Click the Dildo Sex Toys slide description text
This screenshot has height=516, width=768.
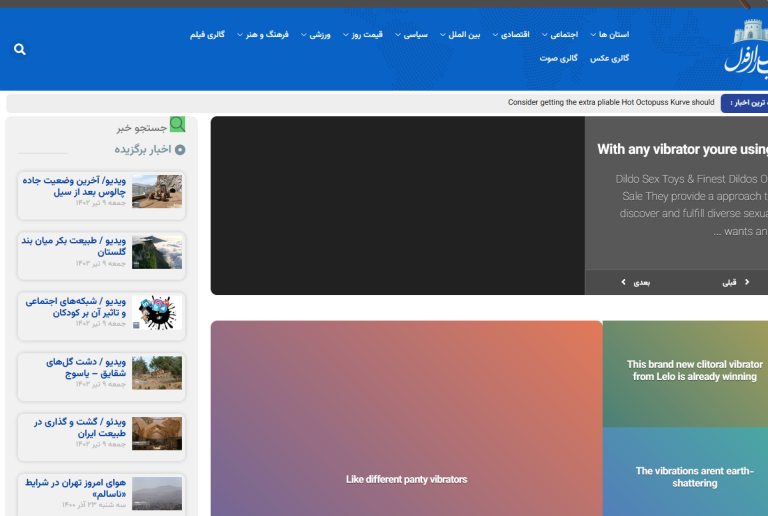(x=692, y=205)
